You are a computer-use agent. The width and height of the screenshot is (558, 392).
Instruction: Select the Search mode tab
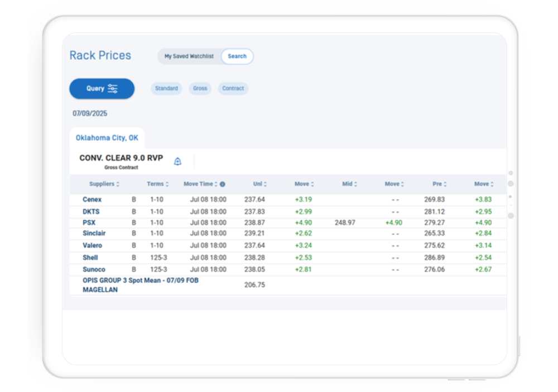(237, 56)
